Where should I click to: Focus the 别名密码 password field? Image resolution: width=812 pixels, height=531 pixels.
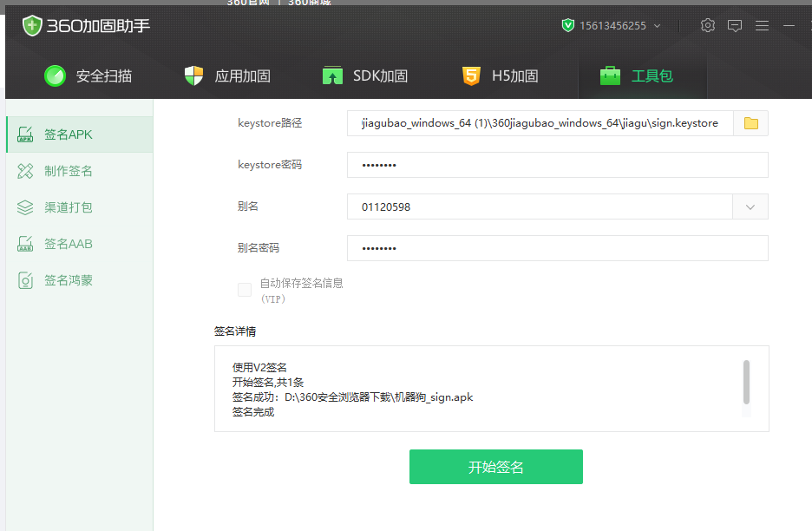tap(558, 248)
